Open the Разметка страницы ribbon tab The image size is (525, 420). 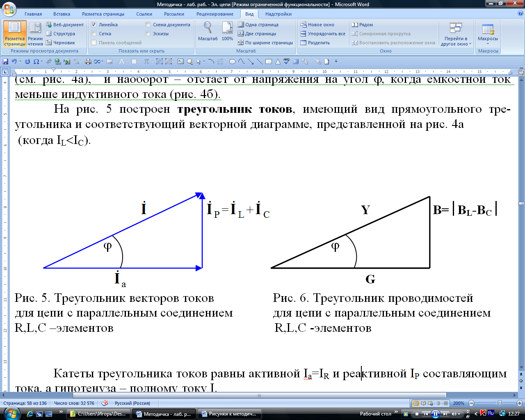click(103, 14)
